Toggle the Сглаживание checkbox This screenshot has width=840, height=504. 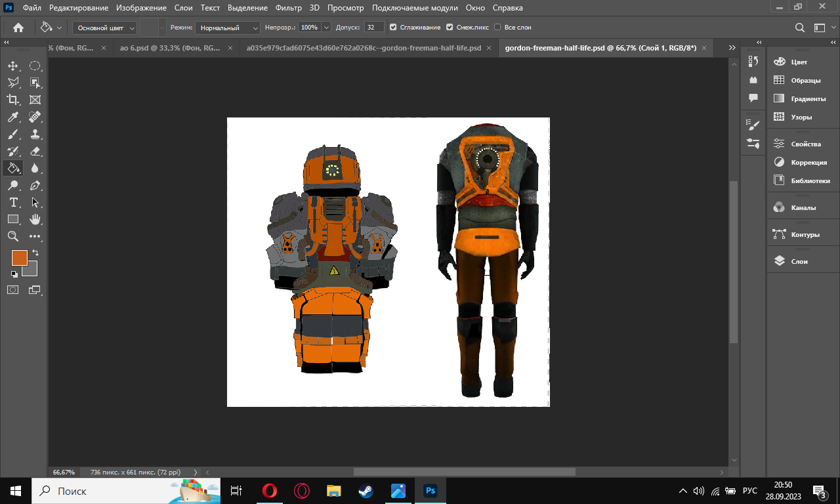point(393,28)
